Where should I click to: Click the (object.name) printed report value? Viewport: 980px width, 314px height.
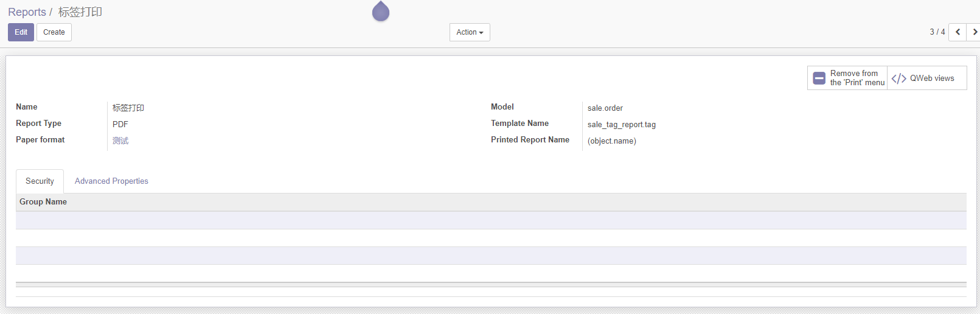(612, 141)
